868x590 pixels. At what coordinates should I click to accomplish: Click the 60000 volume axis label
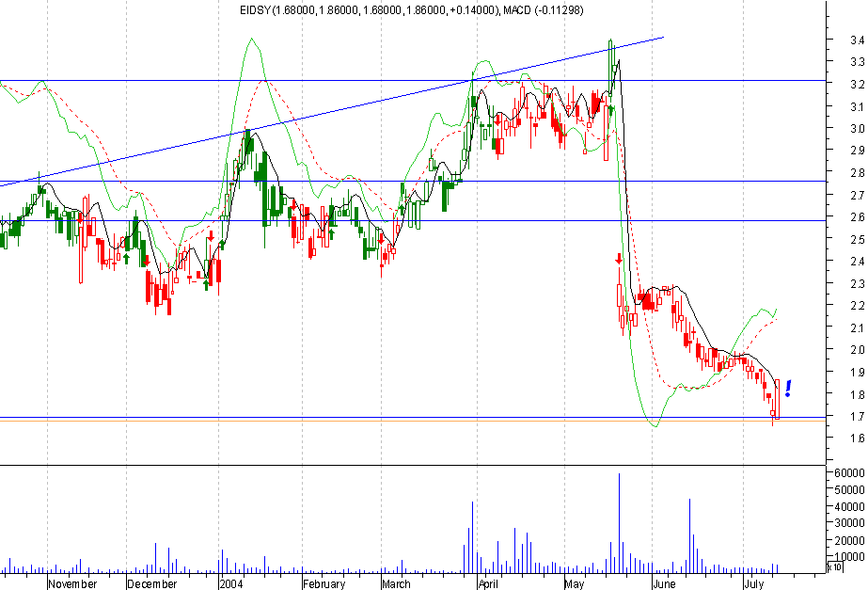click(849, 472)
